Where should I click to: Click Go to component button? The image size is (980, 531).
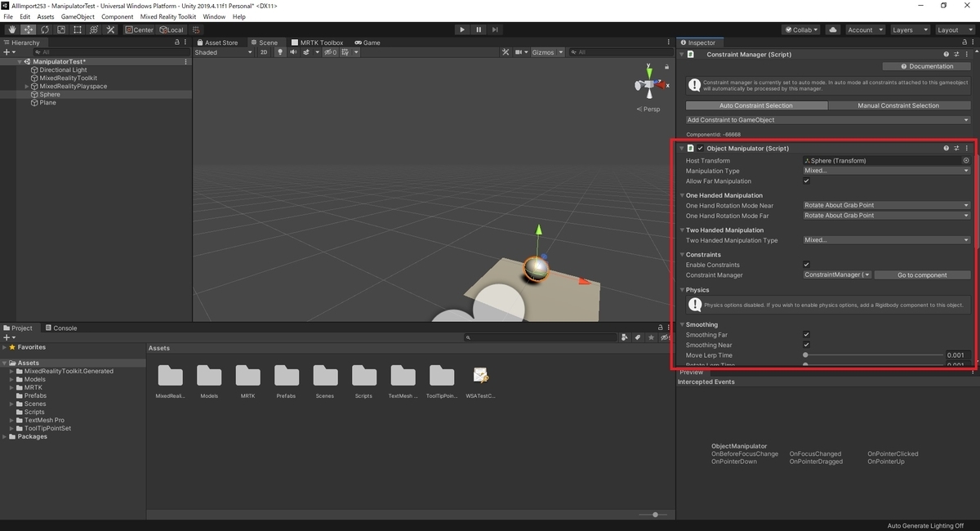pos(922,275)
